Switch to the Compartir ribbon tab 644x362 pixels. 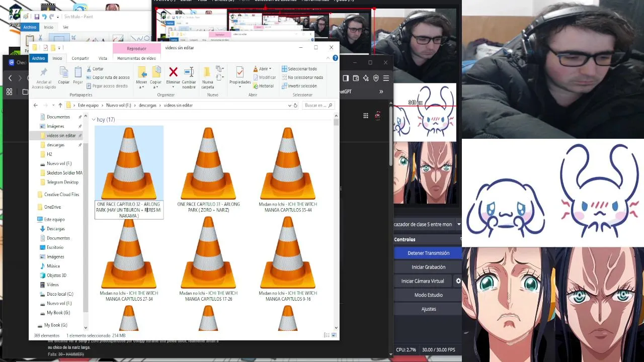pos(80,58)
